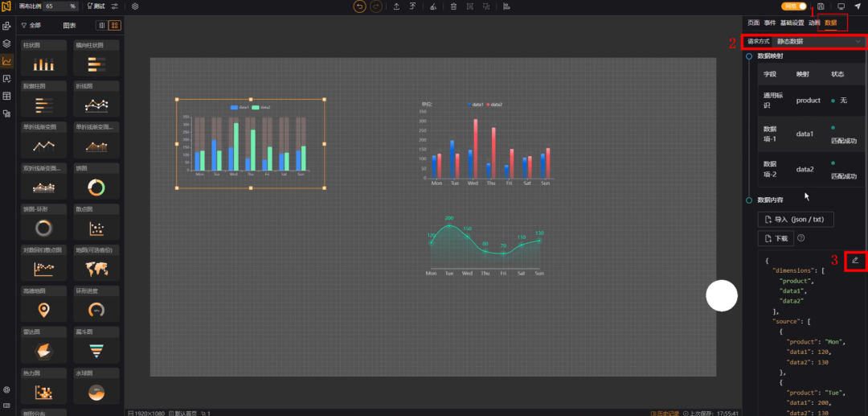The width and height of the screenshot is (868, 416).
Task: Click the edit pencil icon above JSON data
Action: 854,260
